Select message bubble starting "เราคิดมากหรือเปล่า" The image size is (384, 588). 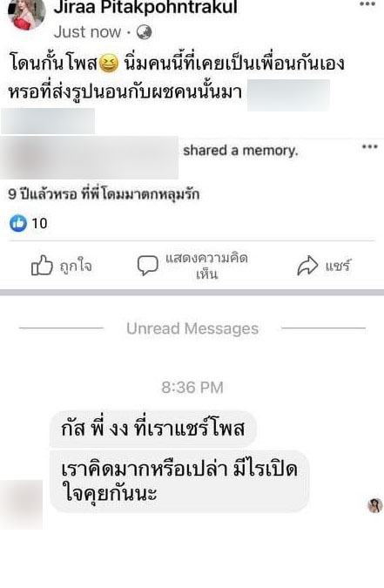(179, 481)
